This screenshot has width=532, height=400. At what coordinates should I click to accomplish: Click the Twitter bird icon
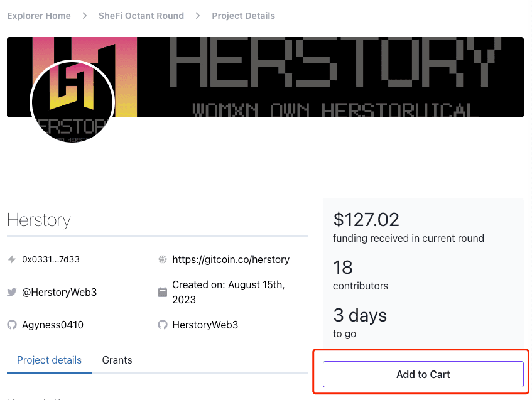pyautogui.click(x=12, y=292)
